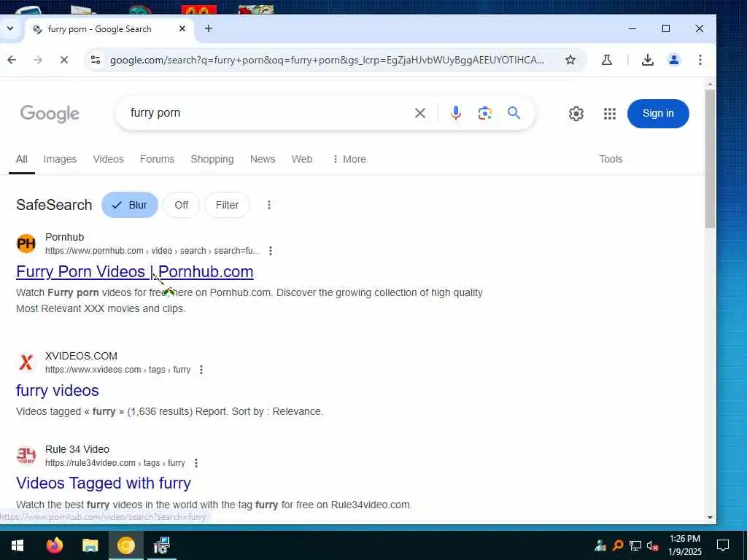Close the Google Search tab

click(x=182, y=29)
